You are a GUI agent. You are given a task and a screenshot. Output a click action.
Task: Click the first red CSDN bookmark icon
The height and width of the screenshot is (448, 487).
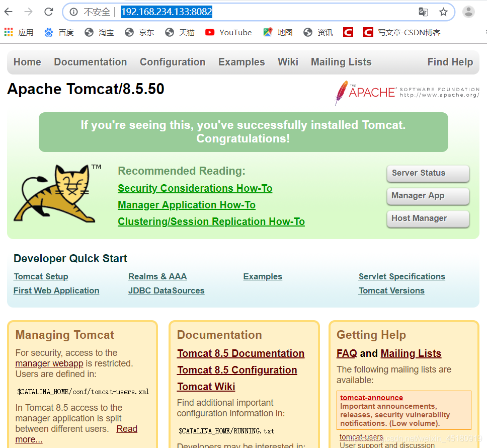click(x=348, y=32)
